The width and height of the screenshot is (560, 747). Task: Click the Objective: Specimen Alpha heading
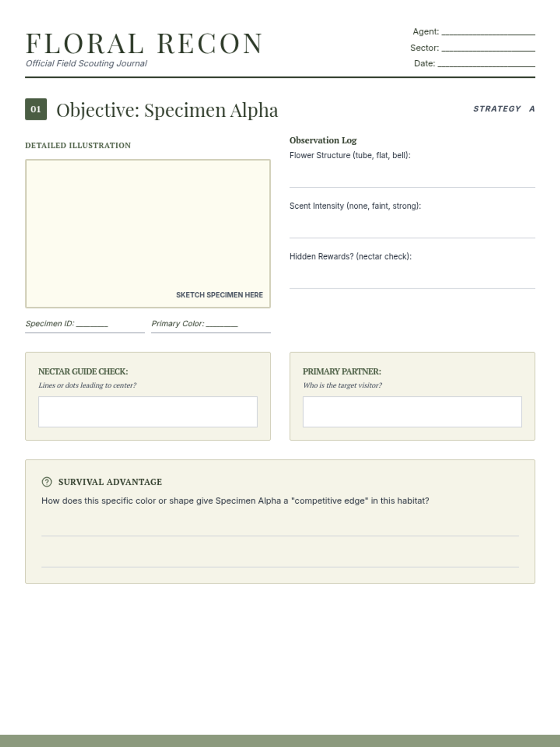[x=167, y=110]
